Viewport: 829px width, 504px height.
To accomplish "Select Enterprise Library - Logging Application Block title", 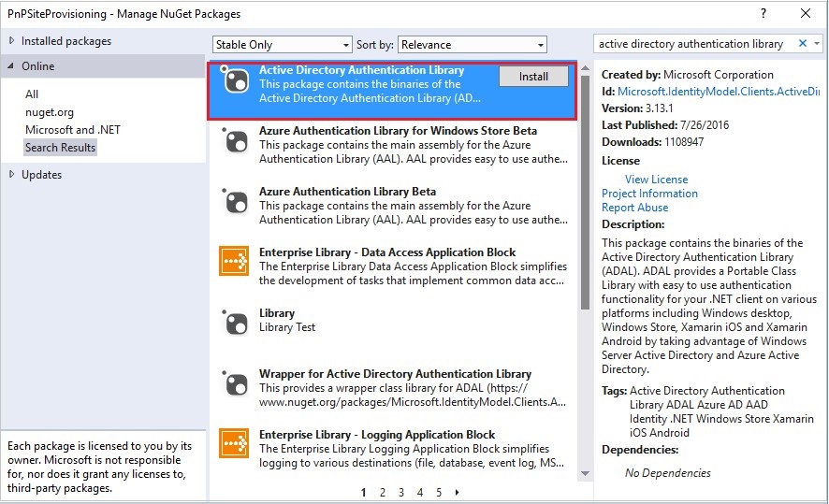I will tap(377, 434).
